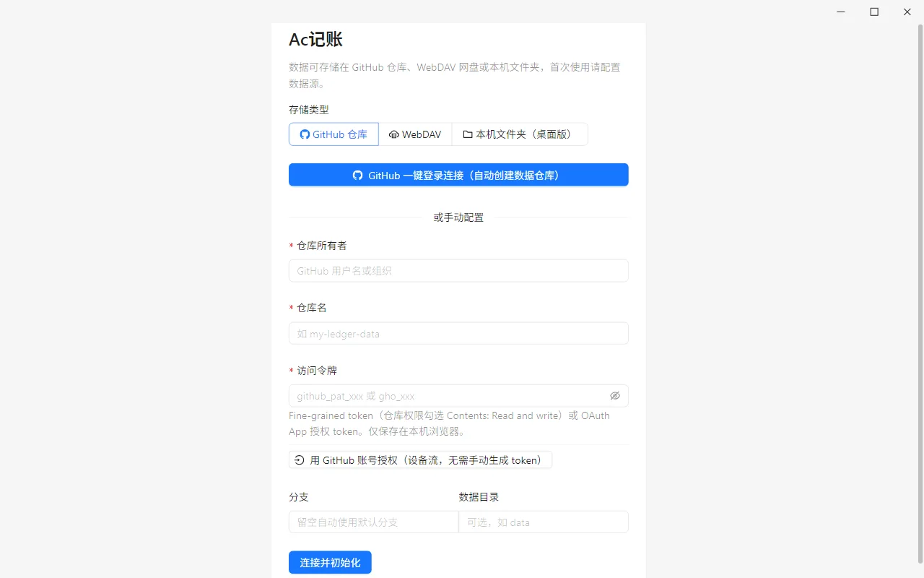Focus the 分支 input field
This screenshot has width=924, height=578.
[x=373, y=522]
